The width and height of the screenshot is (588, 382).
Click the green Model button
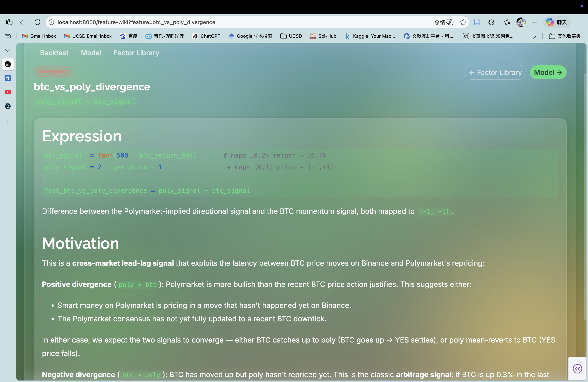click(x=548, y=72)
